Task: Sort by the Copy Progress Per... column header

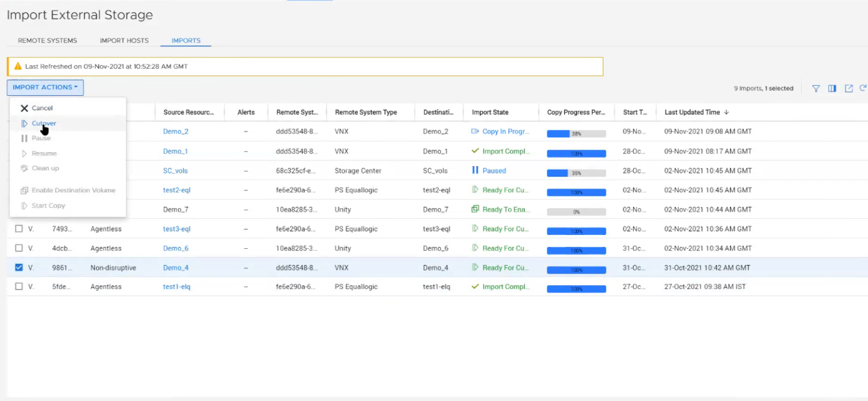Action: click(x=576, y=112)
